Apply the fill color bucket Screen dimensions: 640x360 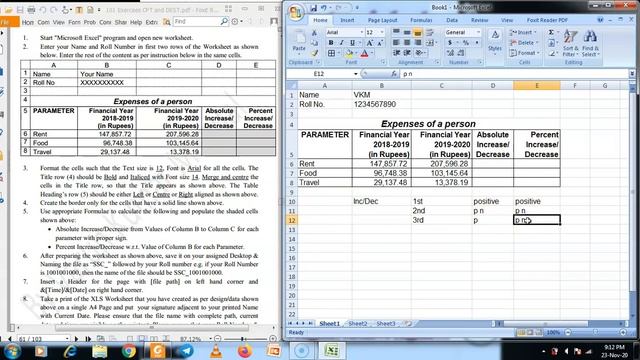(349, 53)
